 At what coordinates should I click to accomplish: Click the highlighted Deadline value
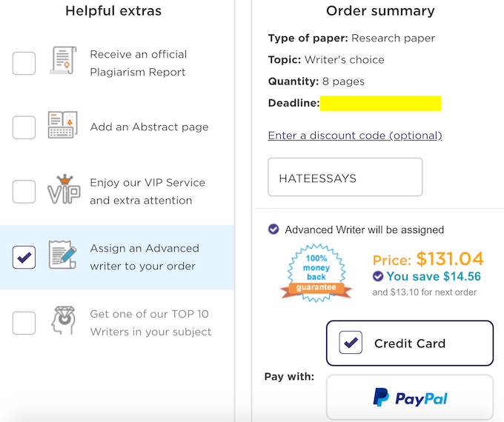pyautogui.click(x=380, y=103)
